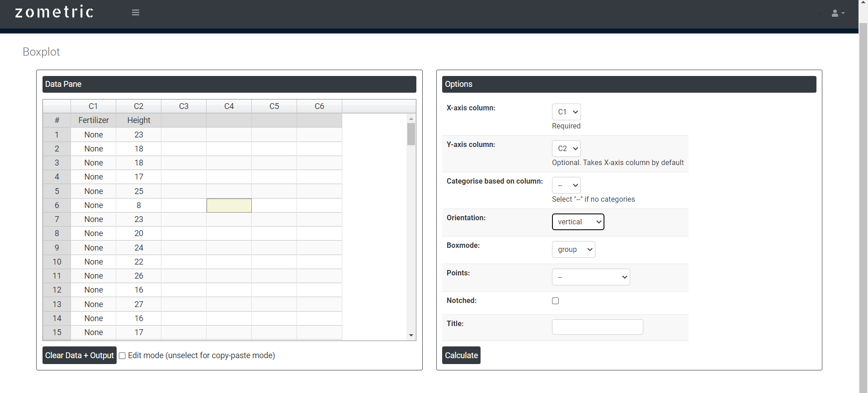868x393 pixels.
Task: Select row 6 Height cell value 8
Action: (138, 205)
